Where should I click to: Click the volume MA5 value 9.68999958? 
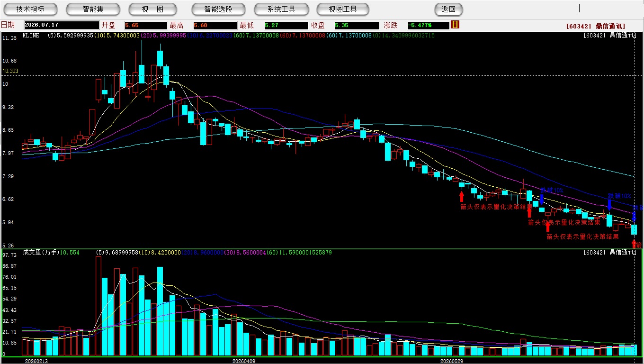(122, 253)
